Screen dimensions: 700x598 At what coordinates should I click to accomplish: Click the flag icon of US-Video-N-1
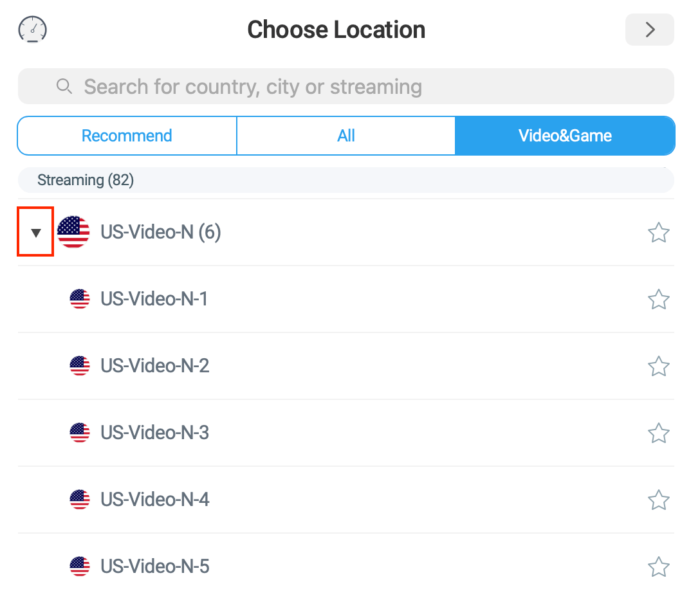point(80,299)
